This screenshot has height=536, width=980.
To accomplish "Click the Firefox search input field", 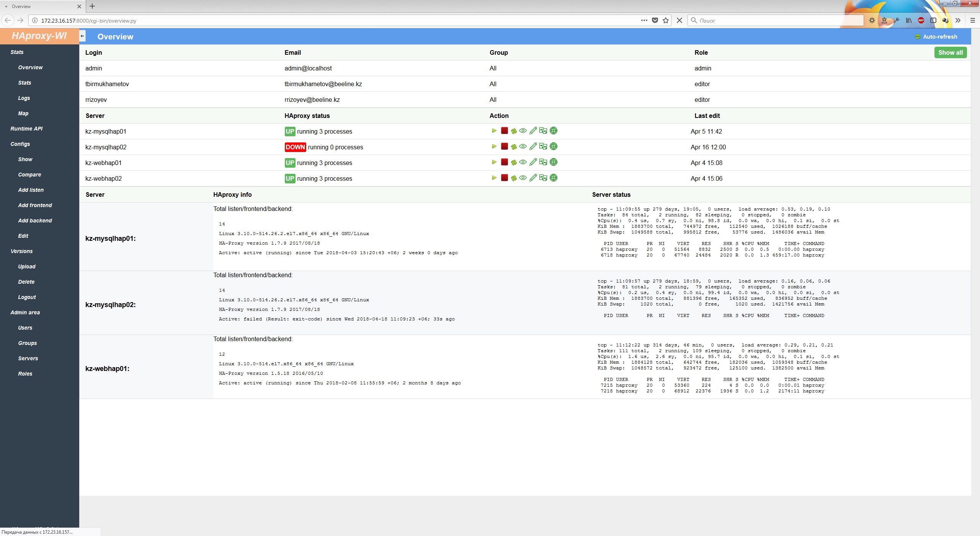I will click(777, 20).
